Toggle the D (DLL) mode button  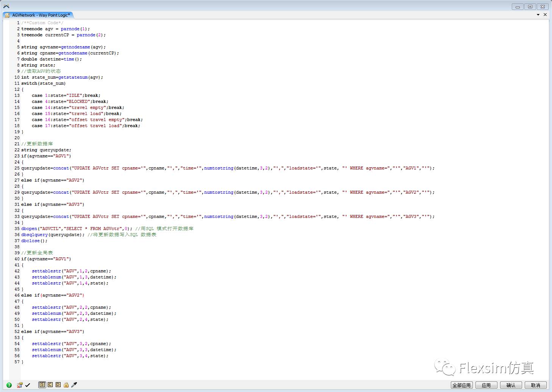click(x=58, y=385)
